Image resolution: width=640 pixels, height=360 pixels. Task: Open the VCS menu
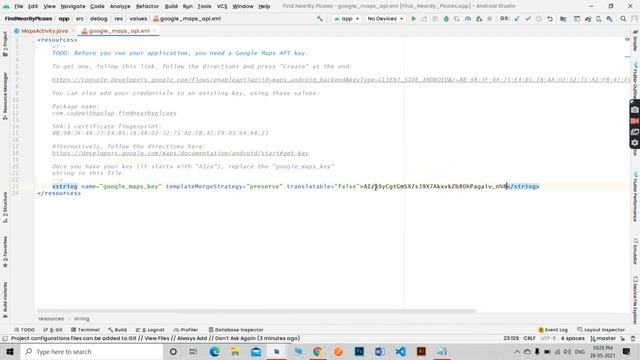222,6
